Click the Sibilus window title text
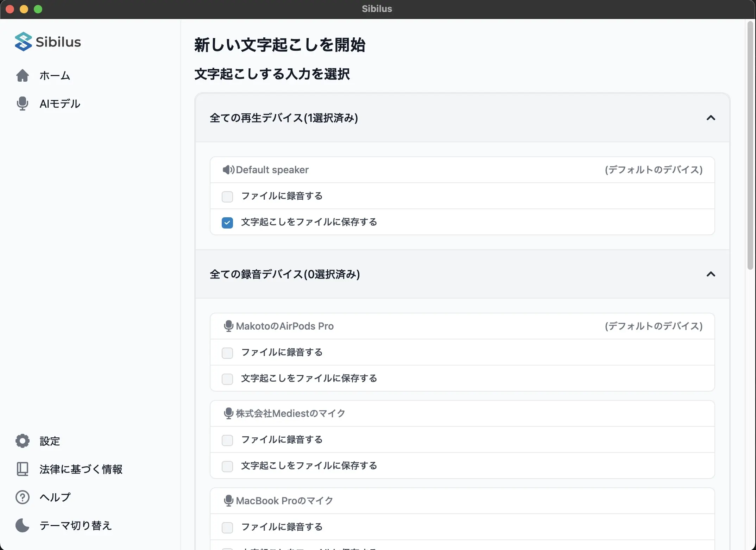This screenshot has height=550, width=756. (x=377, y=9)
